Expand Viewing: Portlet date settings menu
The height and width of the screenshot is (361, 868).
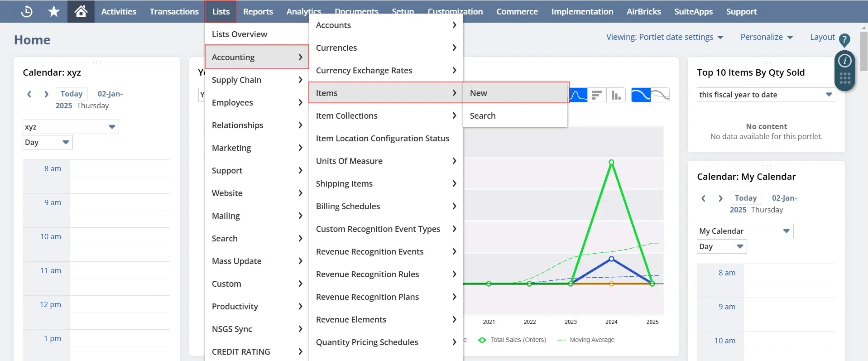(665, 37)
